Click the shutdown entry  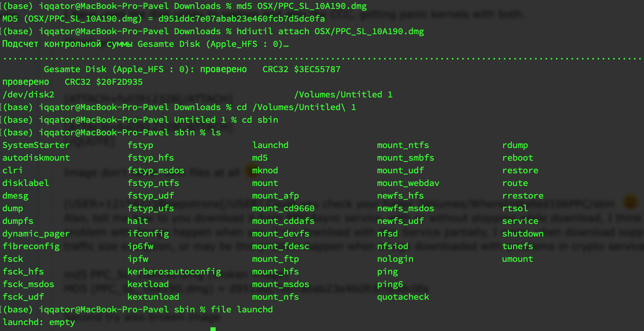click(x=522, y=234)
